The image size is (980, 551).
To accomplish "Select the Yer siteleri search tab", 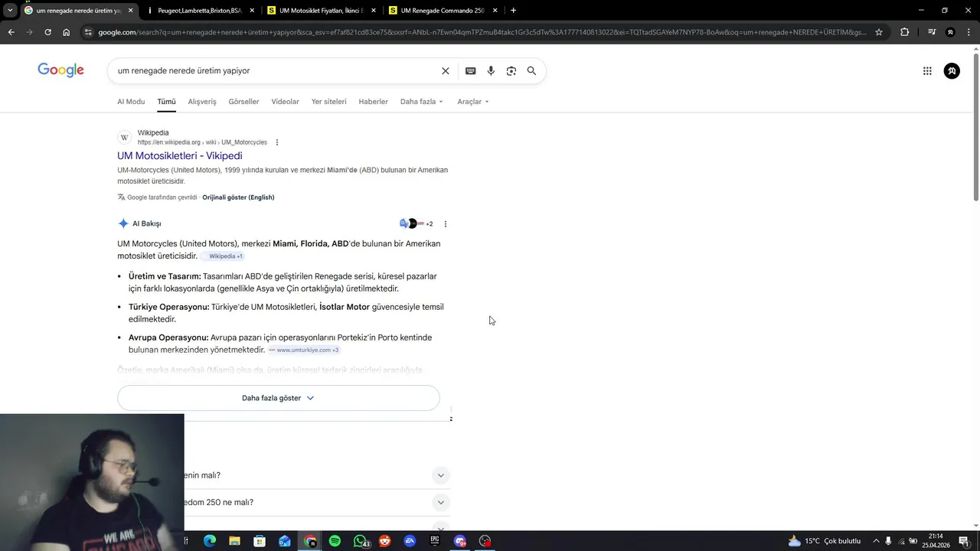I will point(328,102).
